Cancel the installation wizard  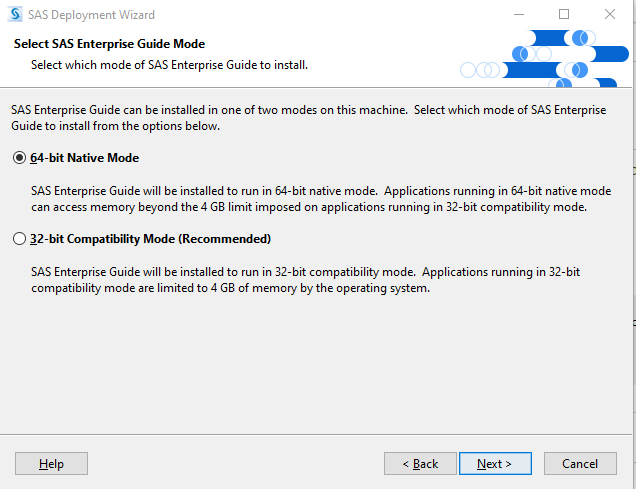pyautogui.click(x=580, y=464)
